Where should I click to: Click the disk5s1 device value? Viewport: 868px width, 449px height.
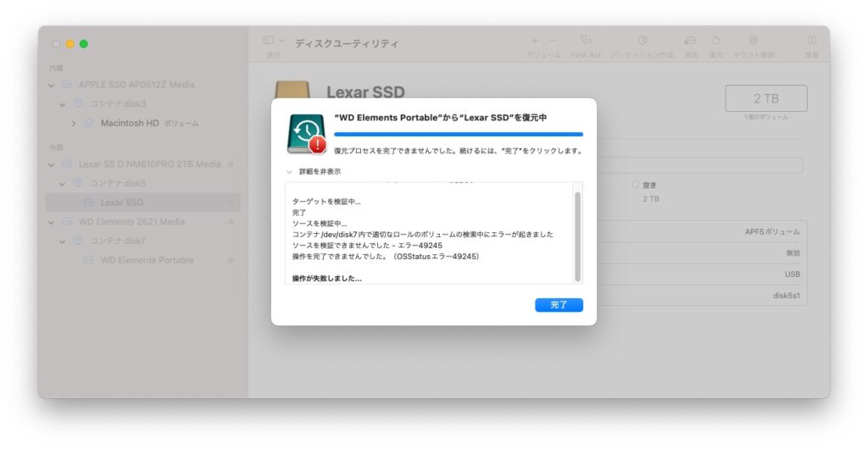point(787,296)
